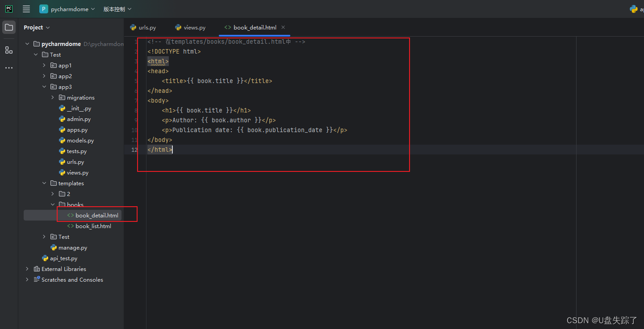644x329 pixels.
Task: Open the main menu via the hamburger icon
Action: (x=26, y=8)
